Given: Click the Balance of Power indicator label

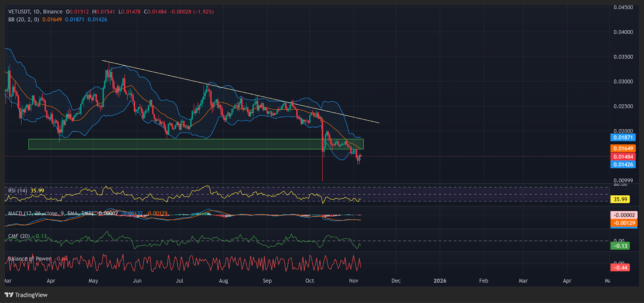Looking at the screenshot, I should [x=30, y=258].
